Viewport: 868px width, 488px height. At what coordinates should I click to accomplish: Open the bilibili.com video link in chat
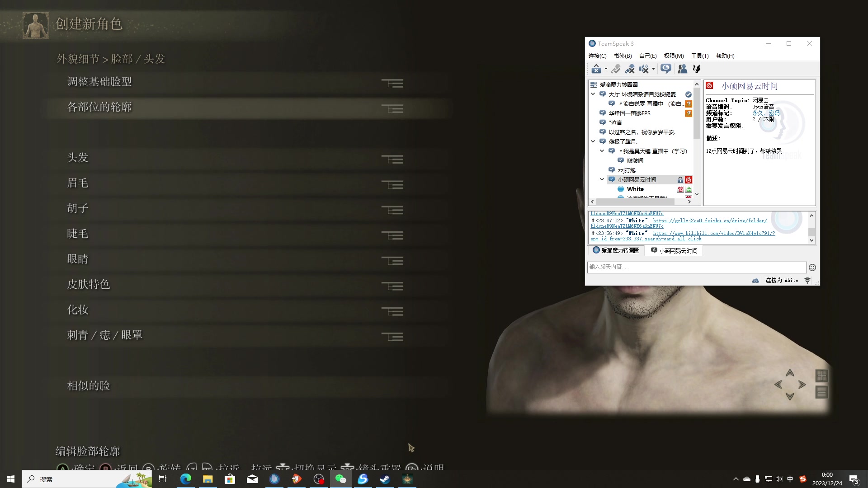714,233
